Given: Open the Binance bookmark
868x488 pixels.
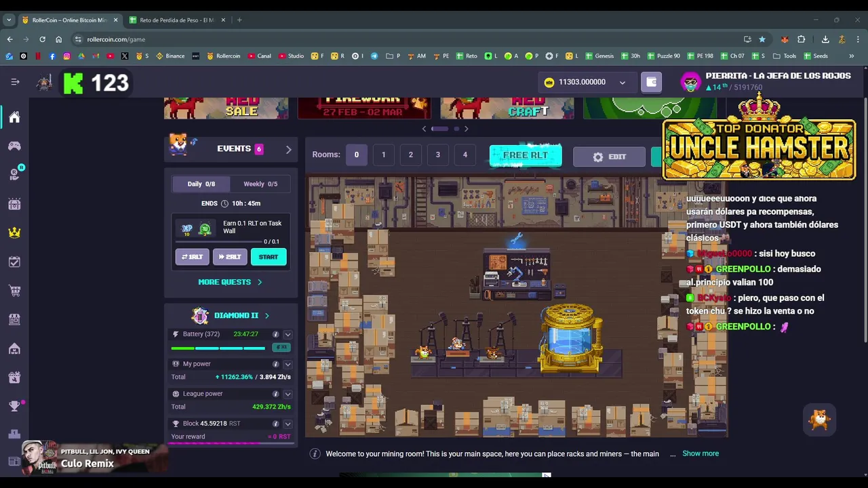Looking at the screenshot, I should coord(170,56).
